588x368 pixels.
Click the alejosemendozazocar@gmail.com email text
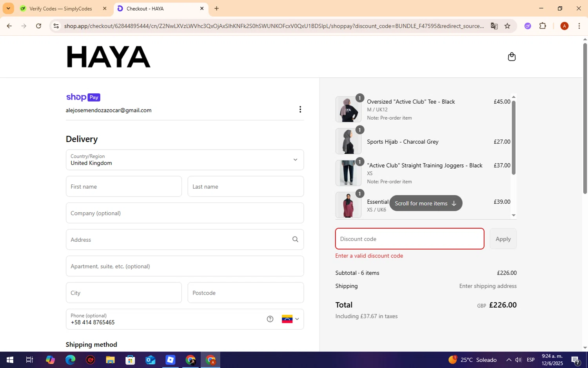[109, 110]
